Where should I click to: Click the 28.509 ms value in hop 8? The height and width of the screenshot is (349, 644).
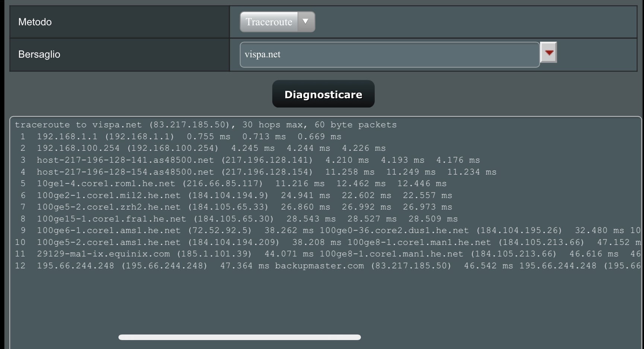433,219
